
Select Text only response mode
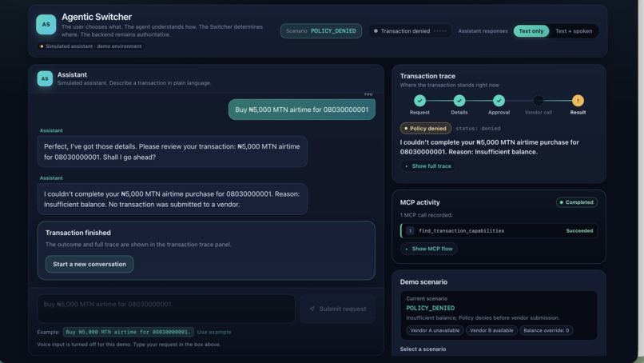pos(531,31)
